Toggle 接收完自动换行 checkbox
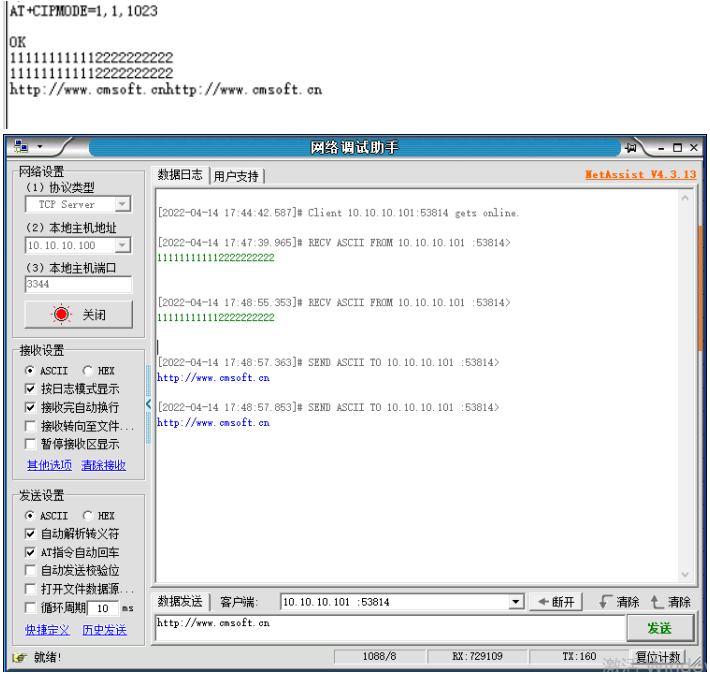710x674 pixels. click(x=30, y=407)
